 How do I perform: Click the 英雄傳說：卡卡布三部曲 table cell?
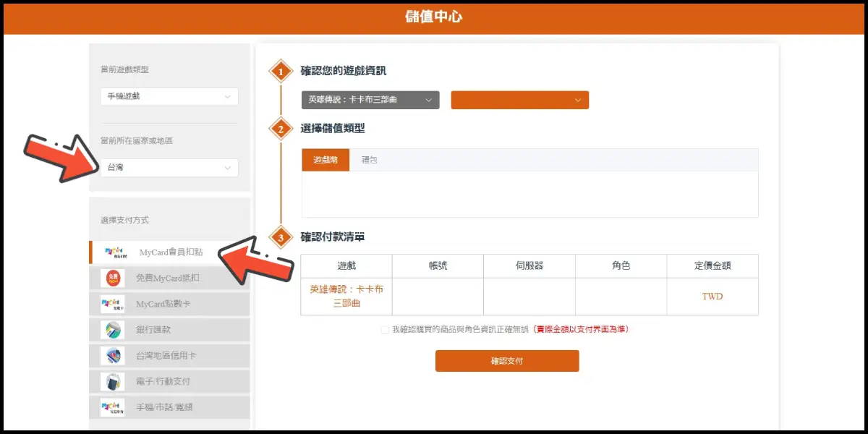coord(346,297)
